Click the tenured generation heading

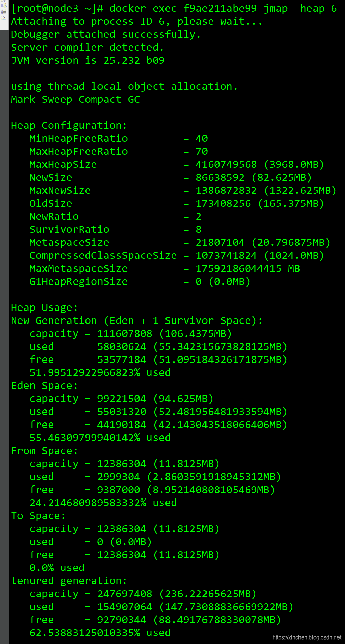pos(69,581)
